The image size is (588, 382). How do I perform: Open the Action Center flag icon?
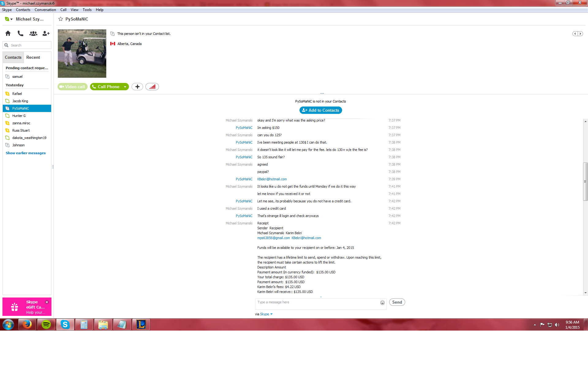pos(542,325)
